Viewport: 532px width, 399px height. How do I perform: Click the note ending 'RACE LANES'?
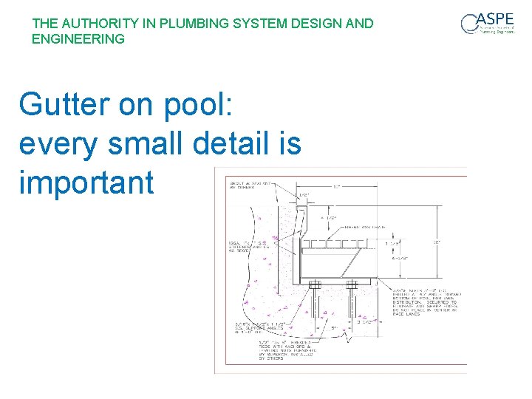click(x=427, y=302)
